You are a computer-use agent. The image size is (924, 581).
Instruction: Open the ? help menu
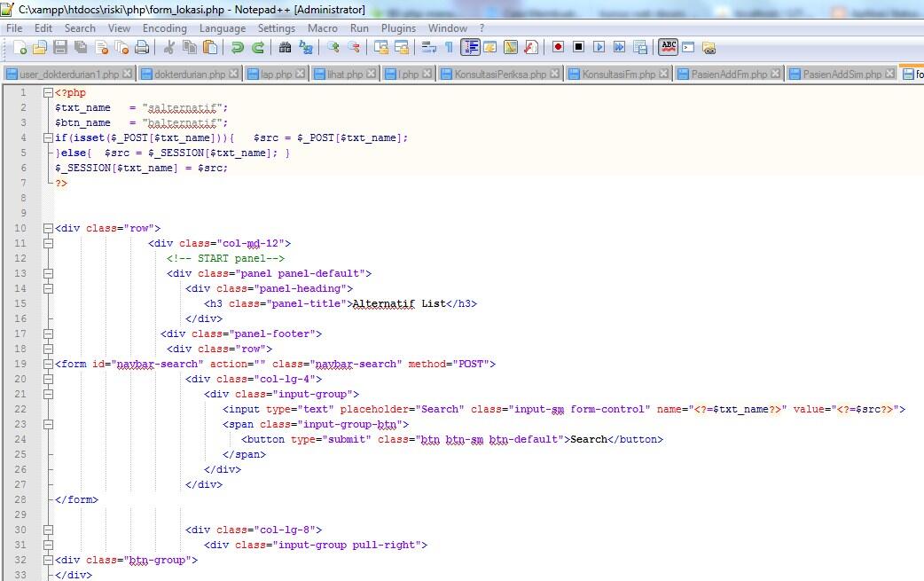(x=482, y=28)
